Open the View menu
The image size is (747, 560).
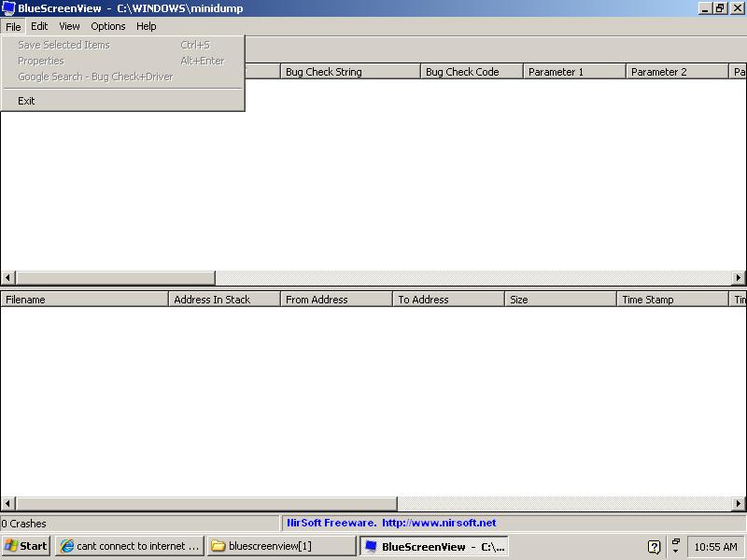[x=69, y=26]
